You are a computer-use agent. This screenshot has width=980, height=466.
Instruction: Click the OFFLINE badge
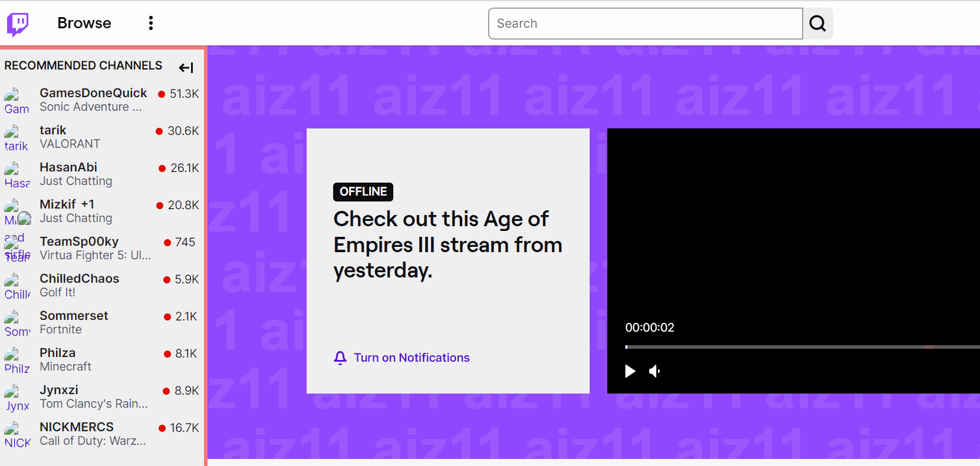363,191
